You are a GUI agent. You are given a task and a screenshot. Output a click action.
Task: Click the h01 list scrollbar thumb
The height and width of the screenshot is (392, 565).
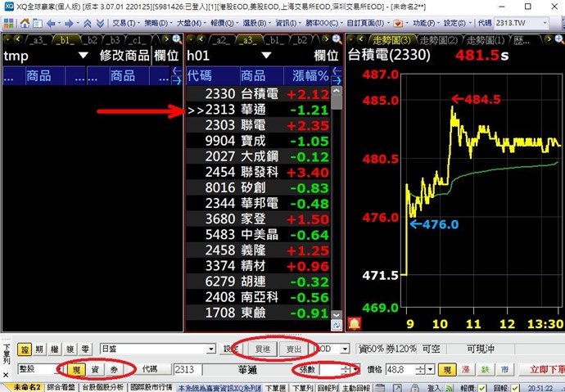click(x=337, y=102)
